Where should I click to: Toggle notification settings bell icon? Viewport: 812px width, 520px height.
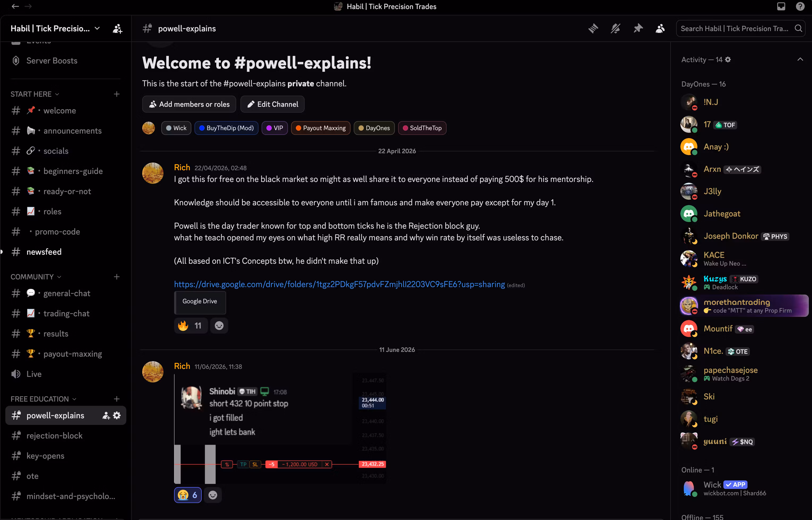coord(615,28)
